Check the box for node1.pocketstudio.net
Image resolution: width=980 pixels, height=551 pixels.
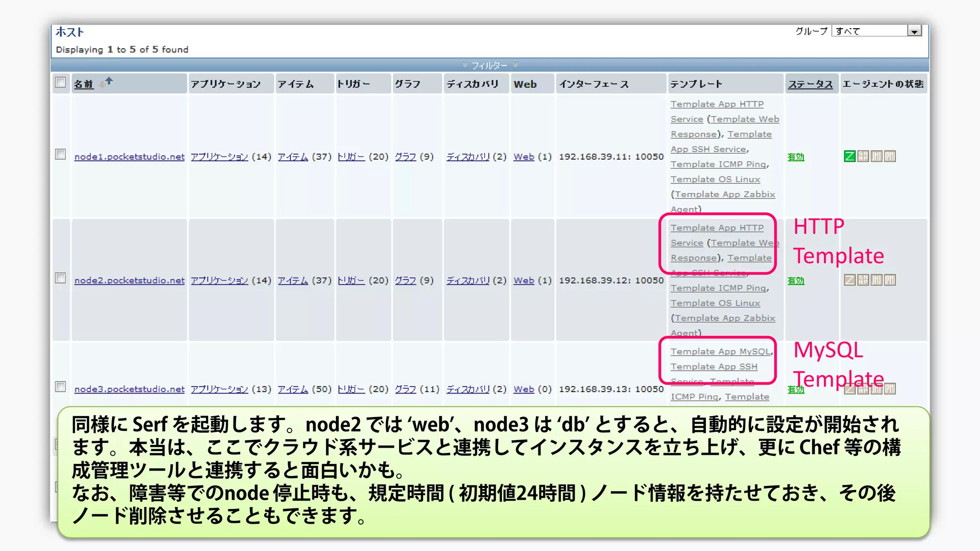[60, 154]
